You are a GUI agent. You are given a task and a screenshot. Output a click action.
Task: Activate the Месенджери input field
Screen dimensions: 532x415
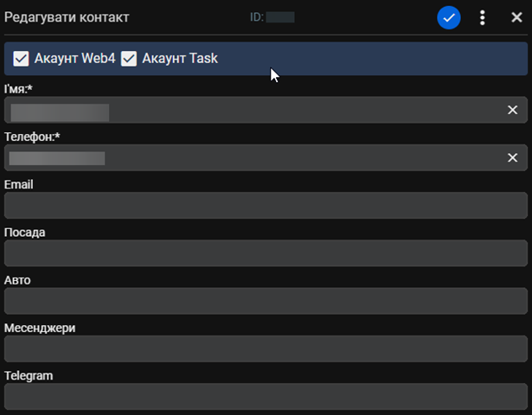266,349
